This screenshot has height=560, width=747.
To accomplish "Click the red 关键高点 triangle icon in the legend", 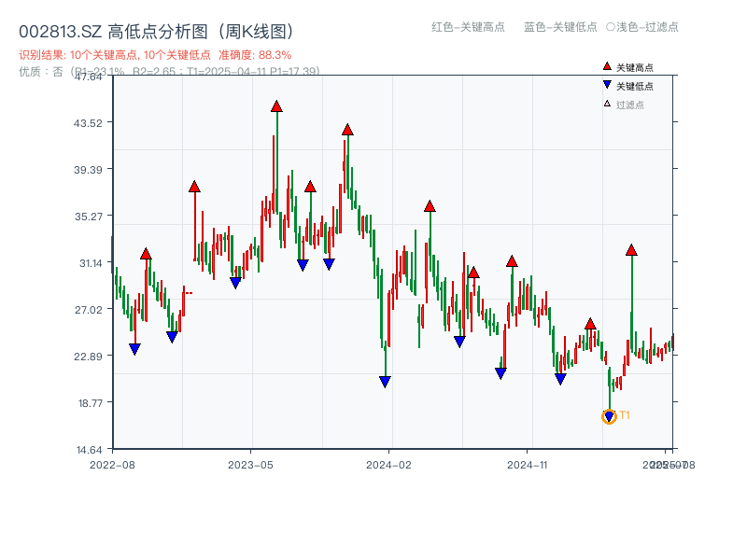I will pyautogui.click(x=608, y=66).
